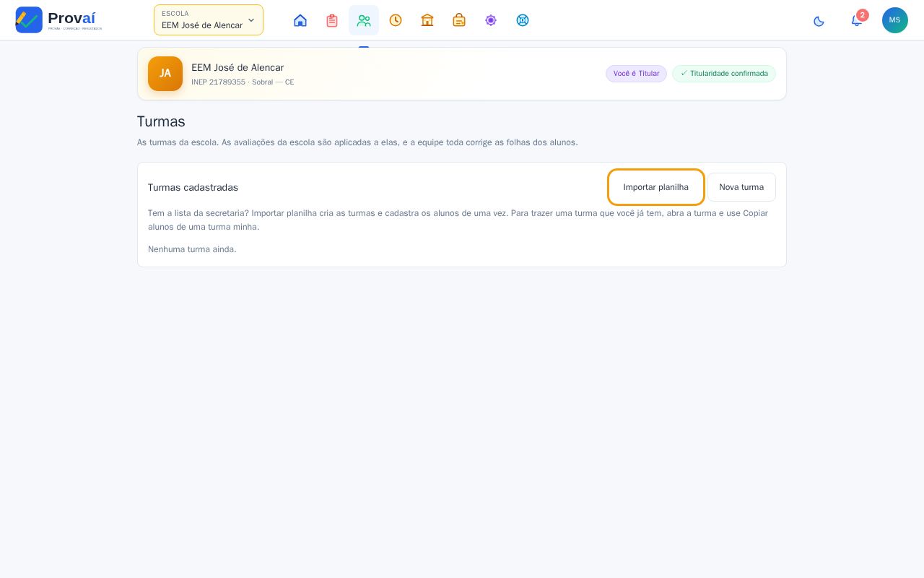Open the lifebuoy help icon
Screen dimensions: 924x578
click(523, 20)
